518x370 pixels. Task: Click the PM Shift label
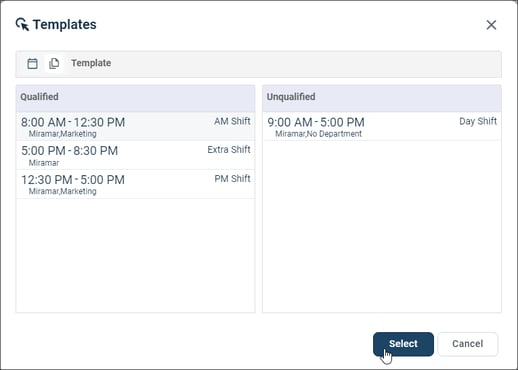[232, 179]
